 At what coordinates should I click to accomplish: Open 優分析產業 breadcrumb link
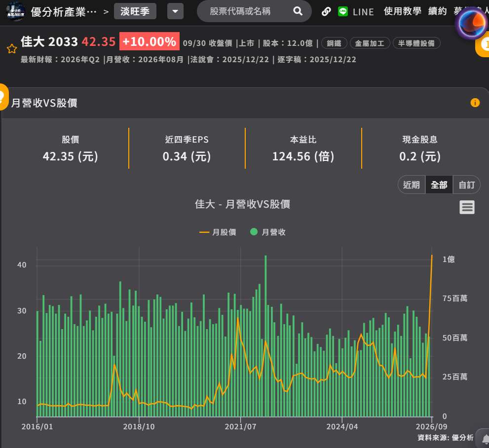click(64, 12)
